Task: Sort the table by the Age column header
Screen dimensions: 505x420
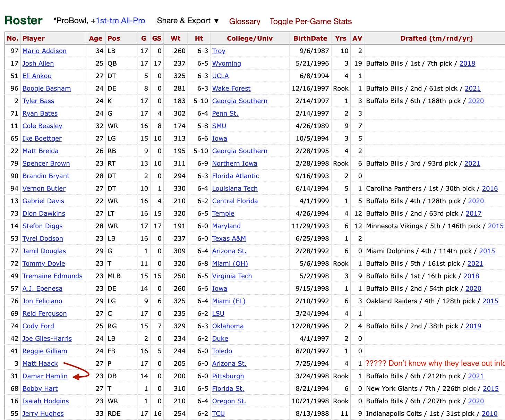Action: pos(95,38)
